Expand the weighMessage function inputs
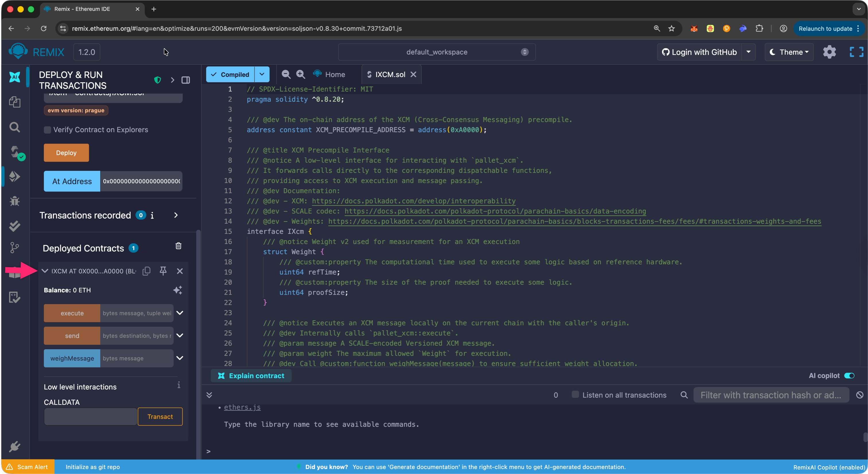Viewport: 868px width, 474px height. pos(180,358)
